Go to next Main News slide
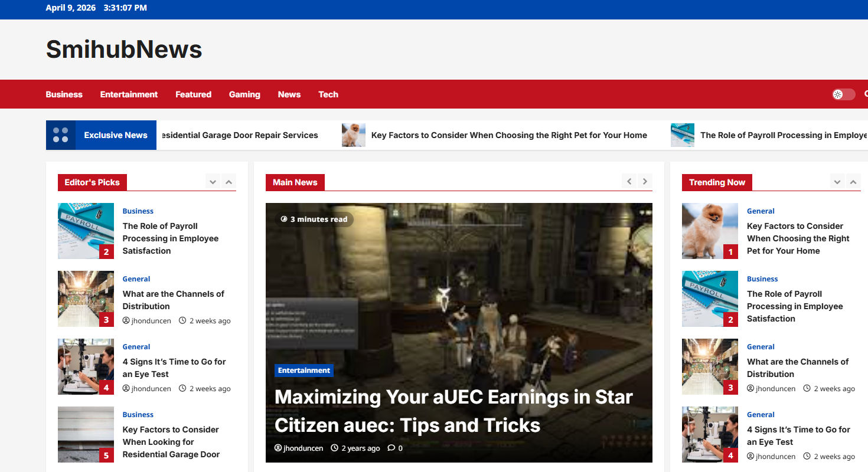The height and width of the screenshot is (472, 868). [645, 182]
